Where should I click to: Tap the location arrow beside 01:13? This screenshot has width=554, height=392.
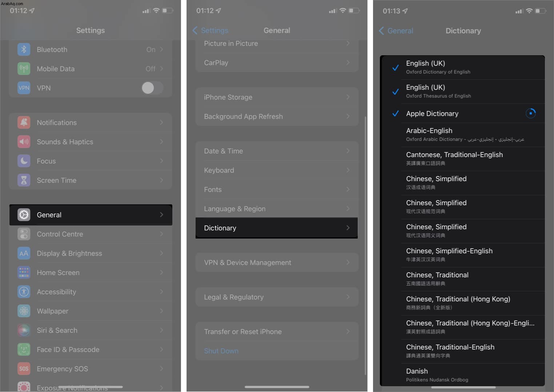(x=405, y=11)
